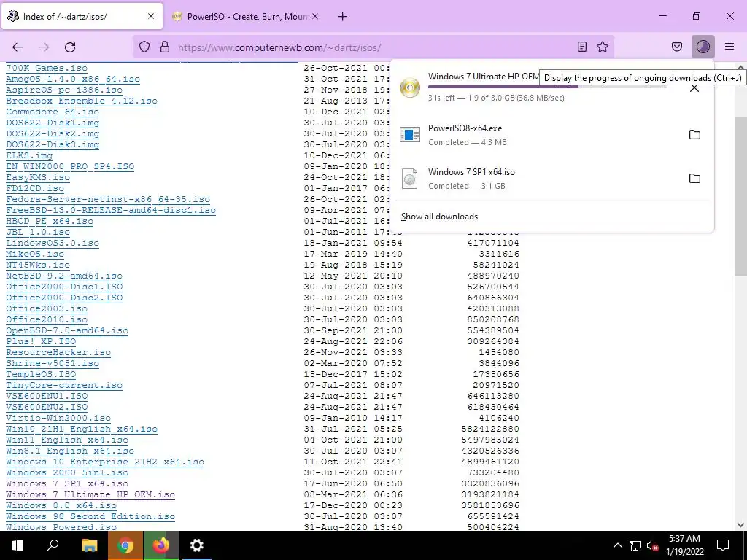Open the Office2010.iso link
Screen dimensions: 747x560
click(x=47, y=319)
